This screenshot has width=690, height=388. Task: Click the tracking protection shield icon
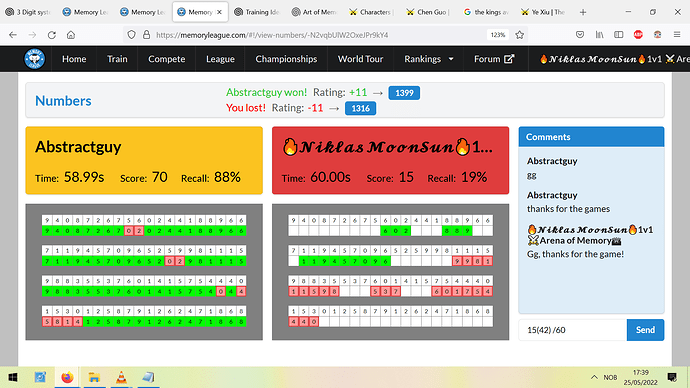(x=131, y=35)
